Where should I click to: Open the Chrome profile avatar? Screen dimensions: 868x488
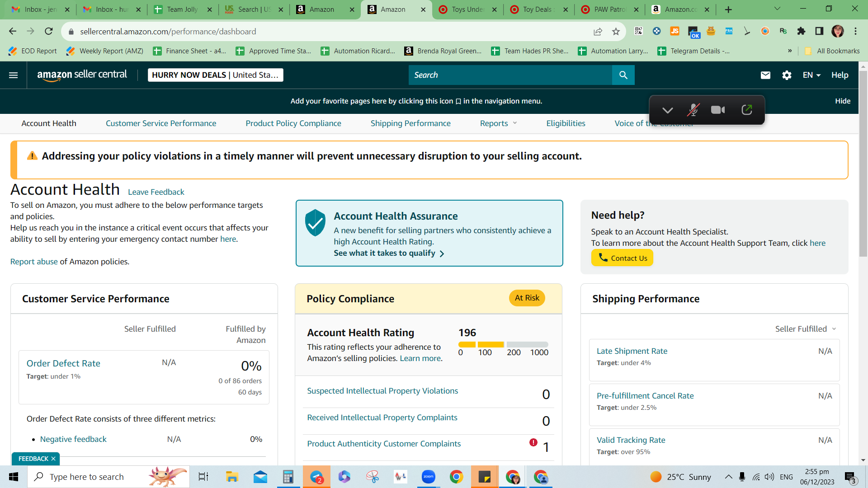[838, 31]
